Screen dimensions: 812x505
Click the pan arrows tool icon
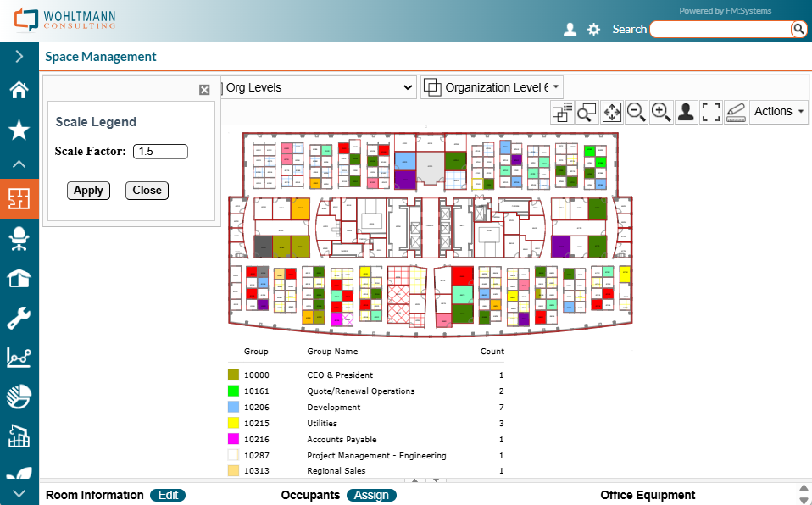click(612, 112)
